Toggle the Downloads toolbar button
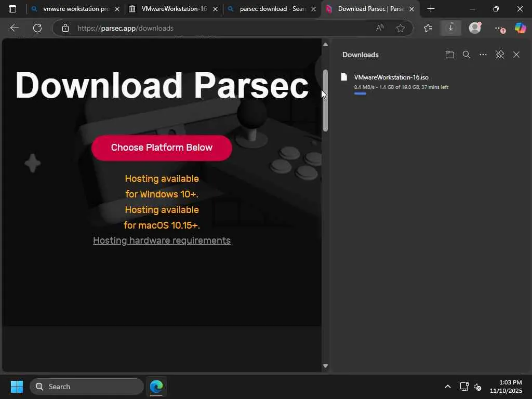 click(450, 28)
